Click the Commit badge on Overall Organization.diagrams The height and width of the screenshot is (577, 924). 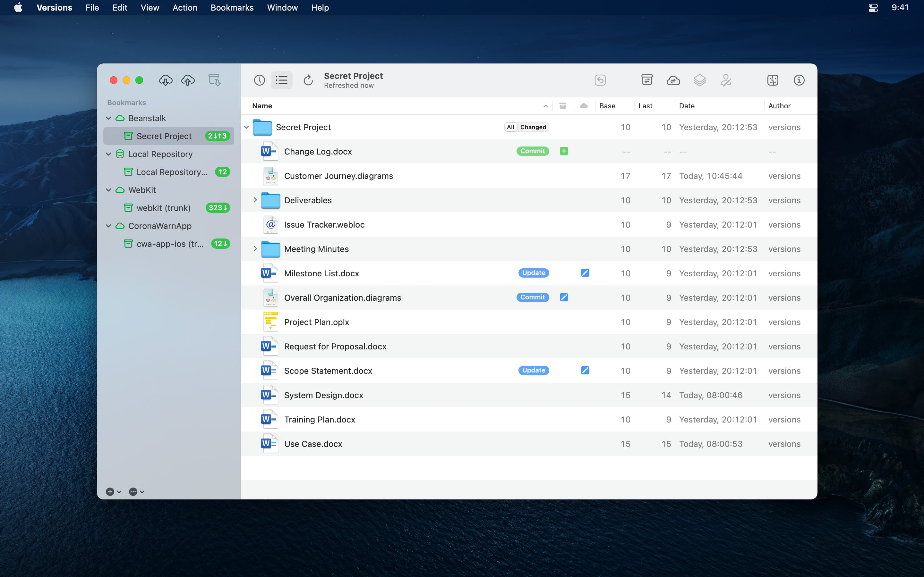[x=532, y=297]
